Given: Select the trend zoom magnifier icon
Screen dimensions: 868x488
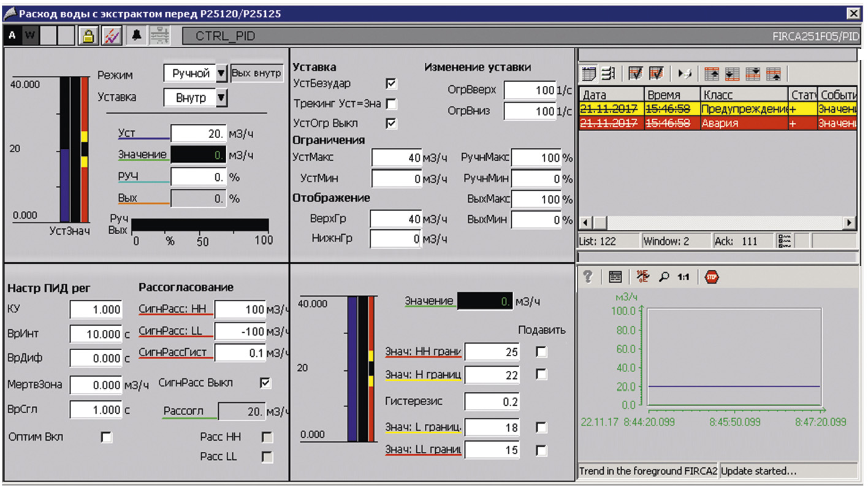Looking at the screenshot, I should (663, 277).
